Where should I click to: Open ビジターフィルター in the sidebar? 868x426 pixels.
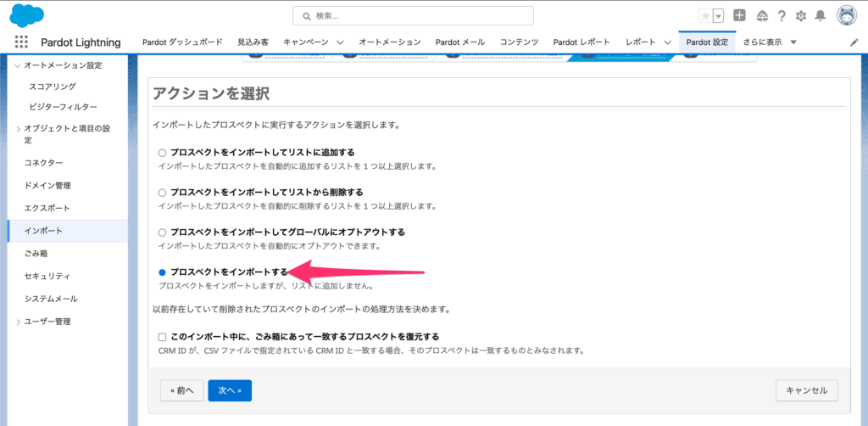coord(63,106)
